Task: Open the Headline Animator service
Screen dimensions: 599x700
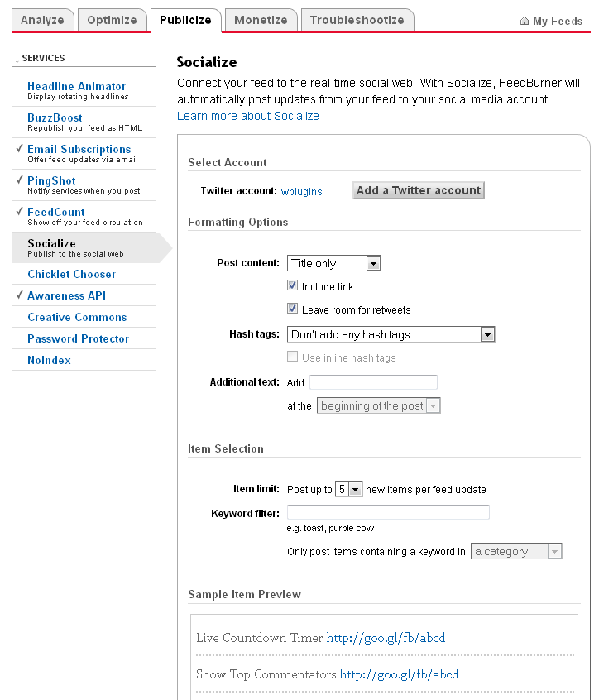Action: pos(76,86)
